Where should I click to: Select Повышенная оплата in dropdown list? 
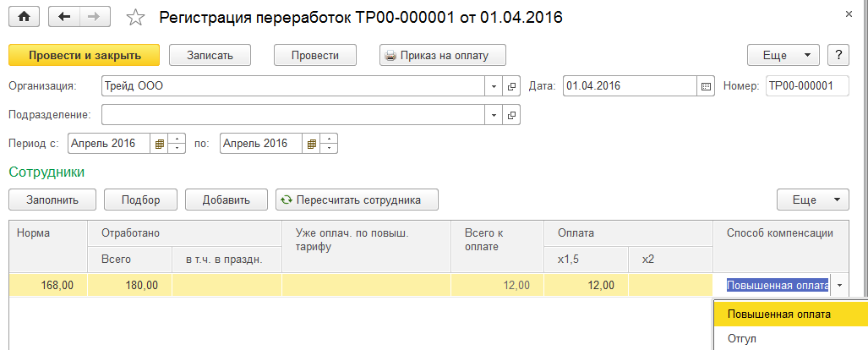tap(779, 314)
